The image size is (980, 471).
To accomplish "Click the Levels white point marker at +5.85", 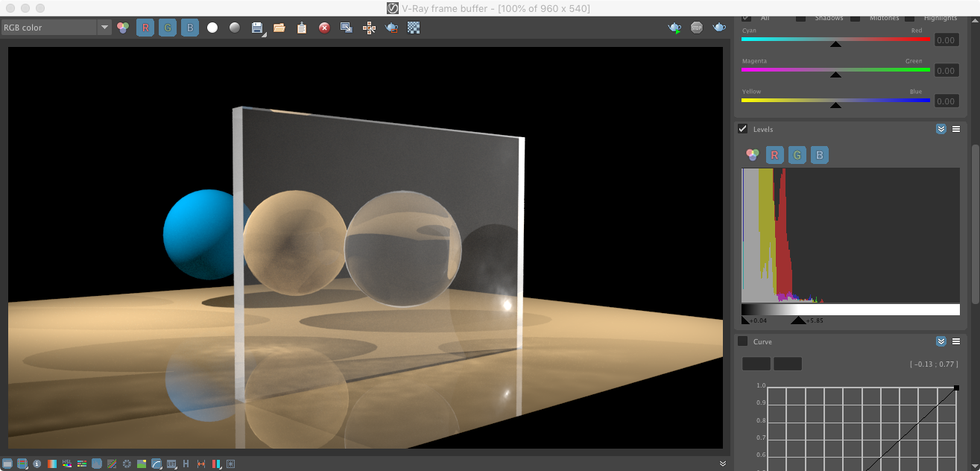I will point(798,320).
